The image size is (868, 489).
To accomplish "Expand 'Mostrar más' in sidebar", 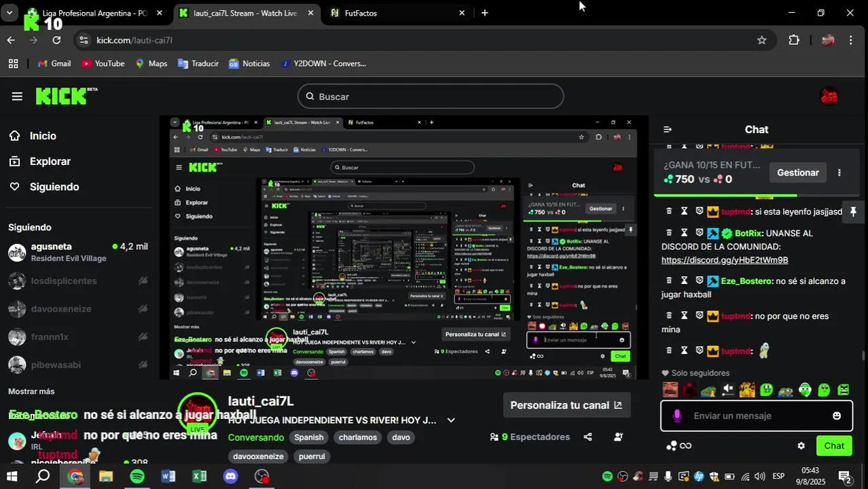I will pyautogui.click(x=31, y=391).
